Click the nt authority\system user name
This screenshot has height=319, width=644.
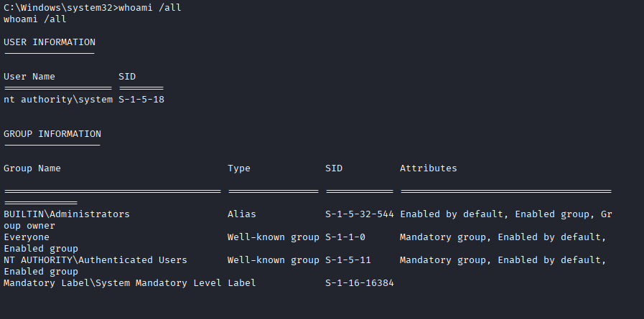click(58, 100)
